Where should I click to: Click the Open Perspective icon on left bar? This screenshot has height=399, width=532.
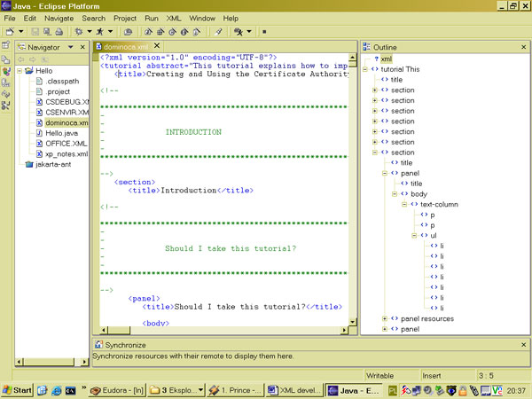[7, 46]
